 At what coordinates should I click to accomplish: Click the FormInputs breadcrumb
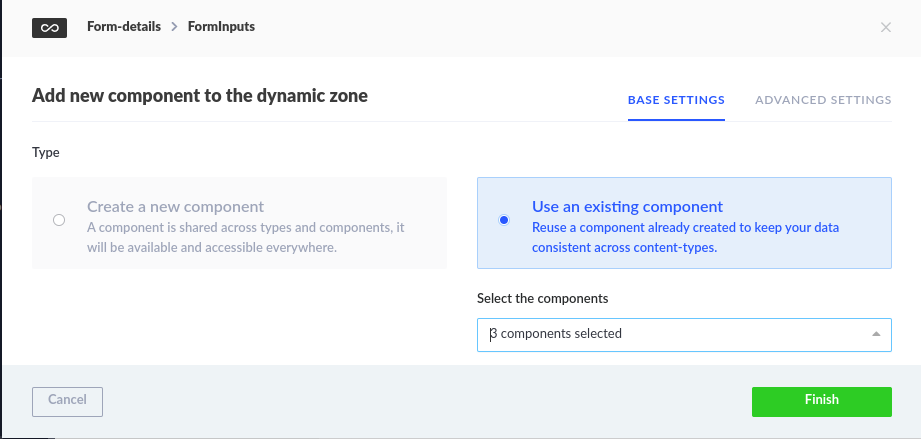tap(221, 26)
